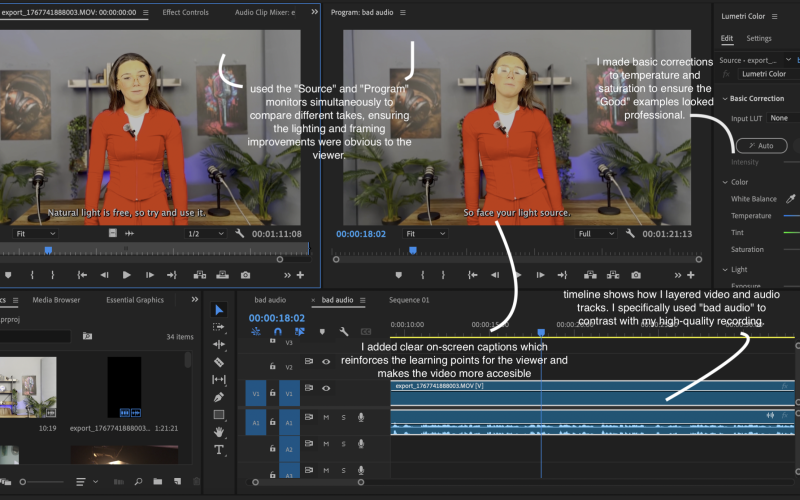Switch to the Sequence 01 timeline tab
Image resolution: width=800 pixels, height=500 pixels.
[x=408, y=300]
